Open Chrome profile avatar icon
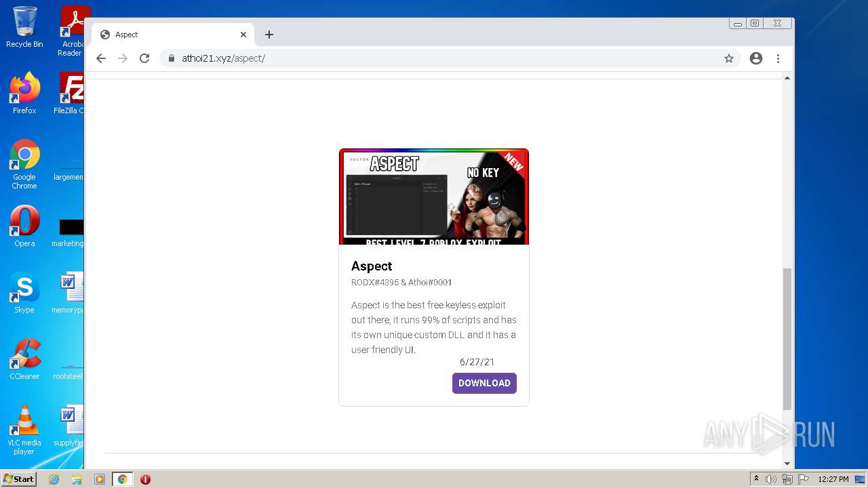The height and width of the screenshot is (488, 868). click(x=756, y=58)
